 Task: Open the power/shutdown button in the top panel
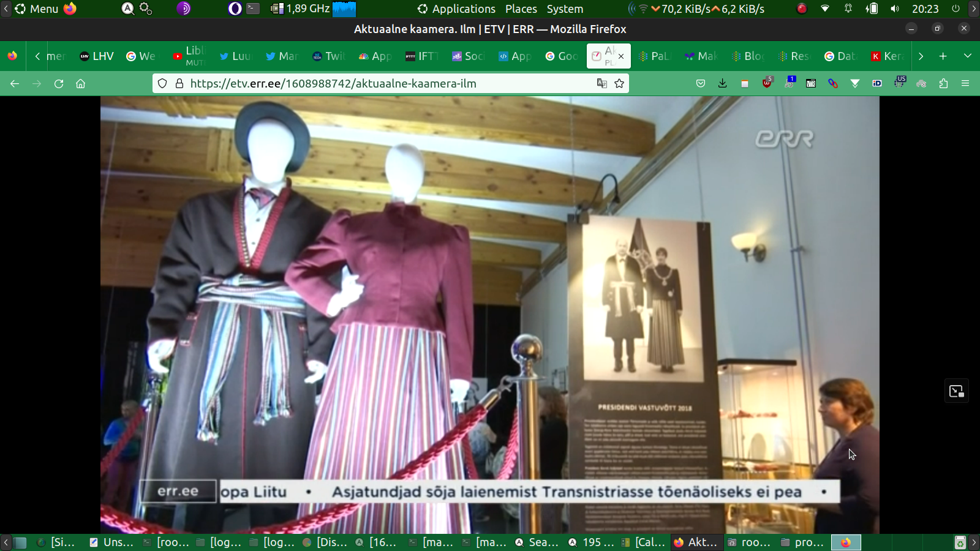(956, 9)
